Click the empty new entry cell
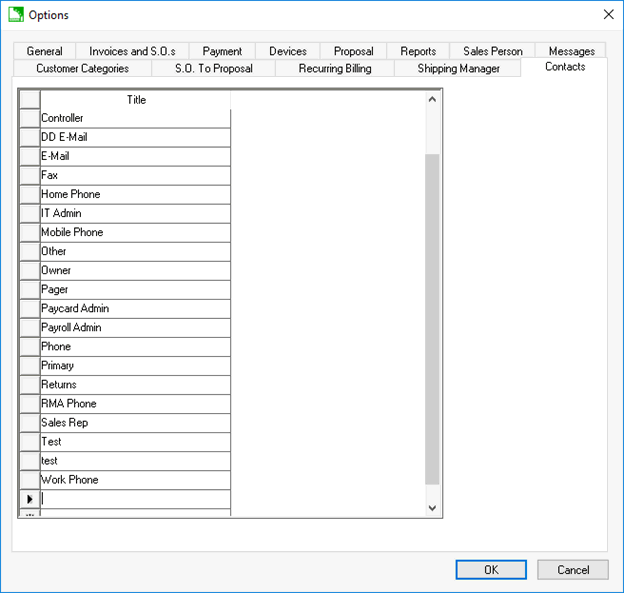Image resolution: width=624 pixels, height=593 pixels. click(135, 499)
